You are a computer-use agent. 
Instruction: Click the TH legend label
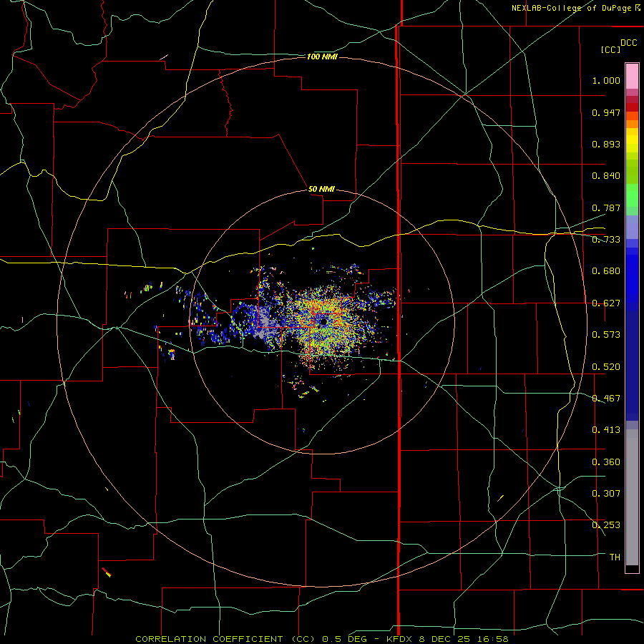point(615,557)
